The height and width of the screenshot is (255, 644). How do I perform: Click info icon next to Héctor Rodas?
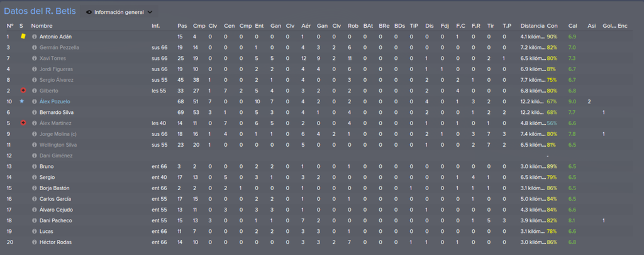pyautogui.click(x=35, y=242)
